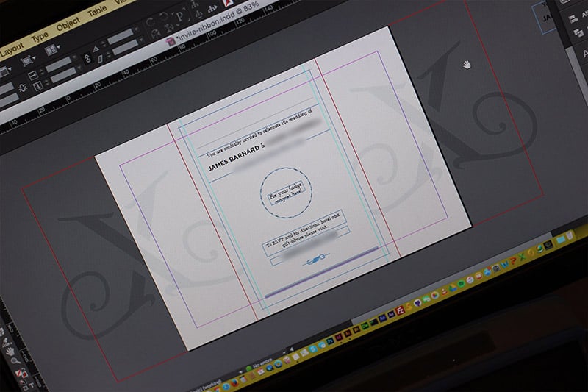
Task: Toggle the constrain proportions chain link
Action: 87,58
